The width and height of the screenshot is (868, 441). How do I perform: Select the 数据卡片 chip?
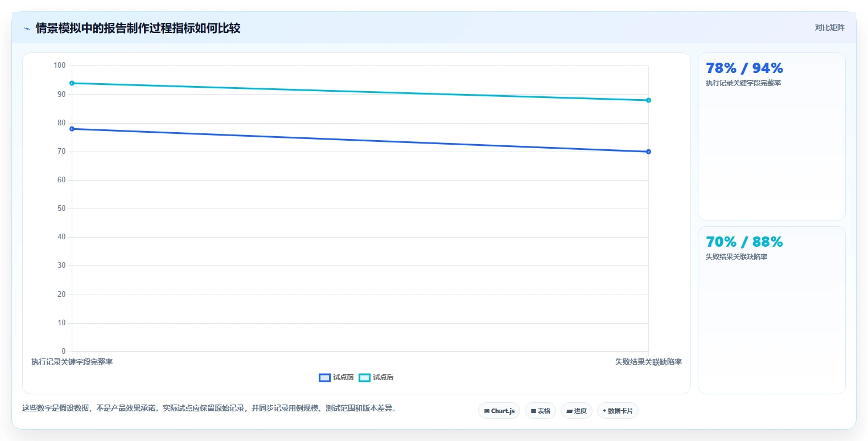pos(618,411)
